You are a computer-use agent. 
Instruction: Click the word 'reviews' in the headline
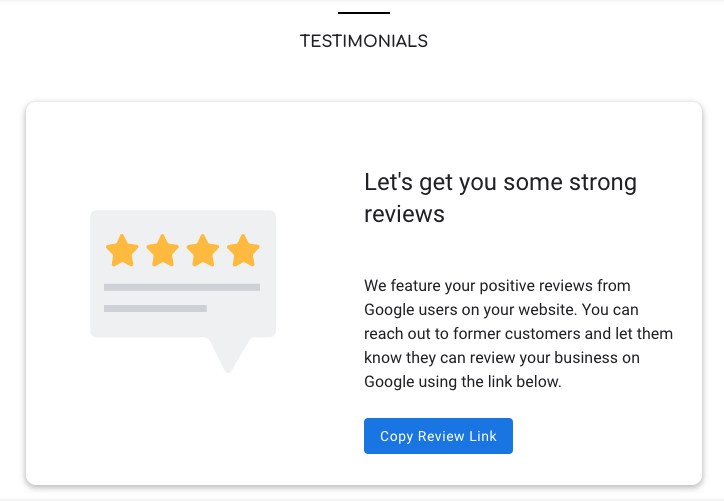404,214
